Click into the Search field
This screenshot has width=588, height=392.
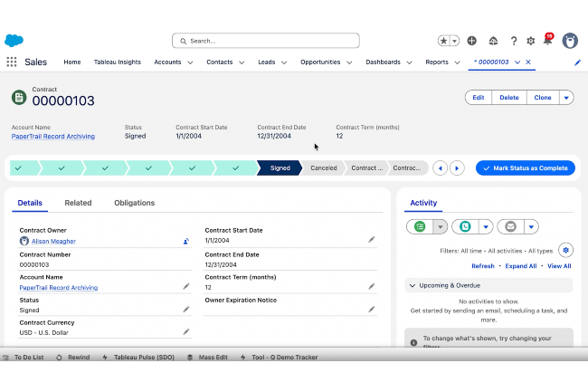tap(265, 41)
